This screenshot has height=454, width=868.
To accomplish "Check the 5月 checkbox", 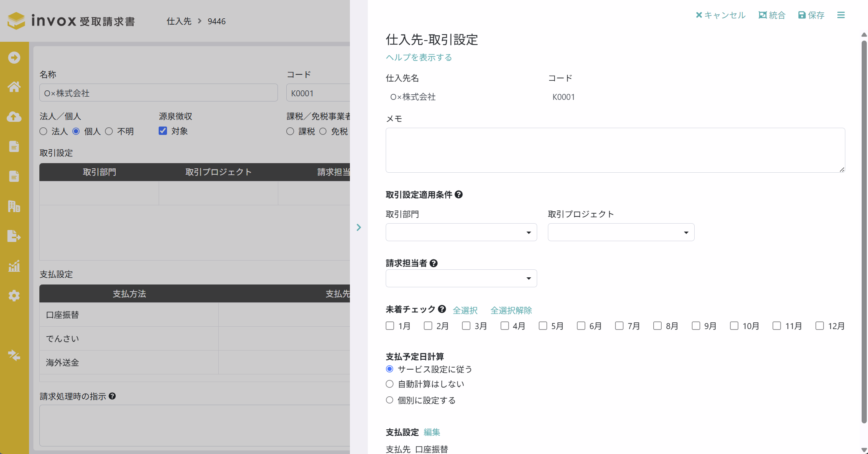I will (x=543, y=326).
